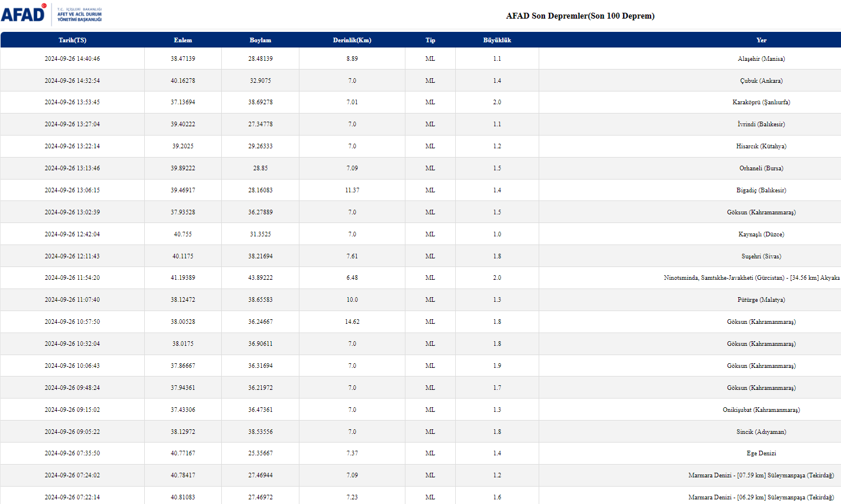Select the Ninotsminda, Samtskhe-Javakheti location

(752, 277)
